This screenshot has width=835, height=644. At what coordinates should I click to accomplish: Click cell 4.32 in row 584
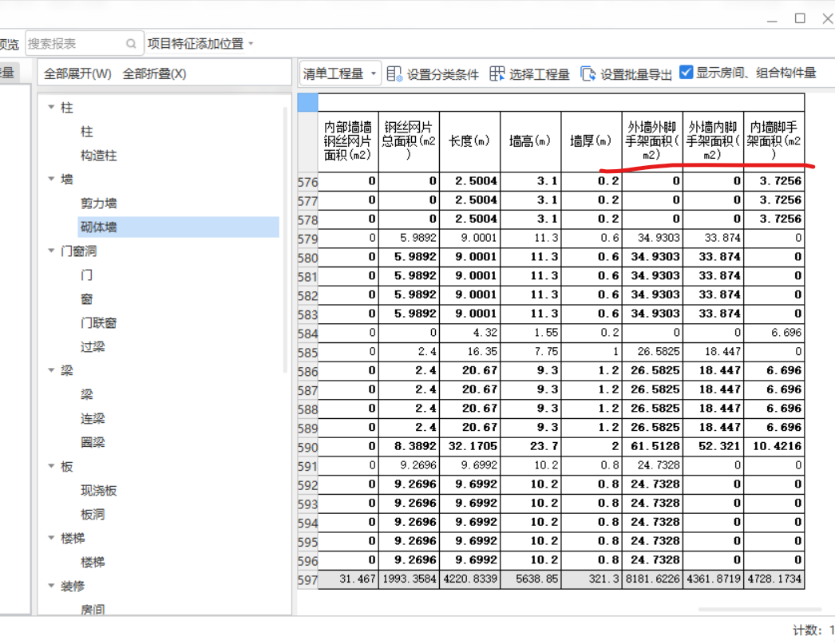[x=469, y=333]
